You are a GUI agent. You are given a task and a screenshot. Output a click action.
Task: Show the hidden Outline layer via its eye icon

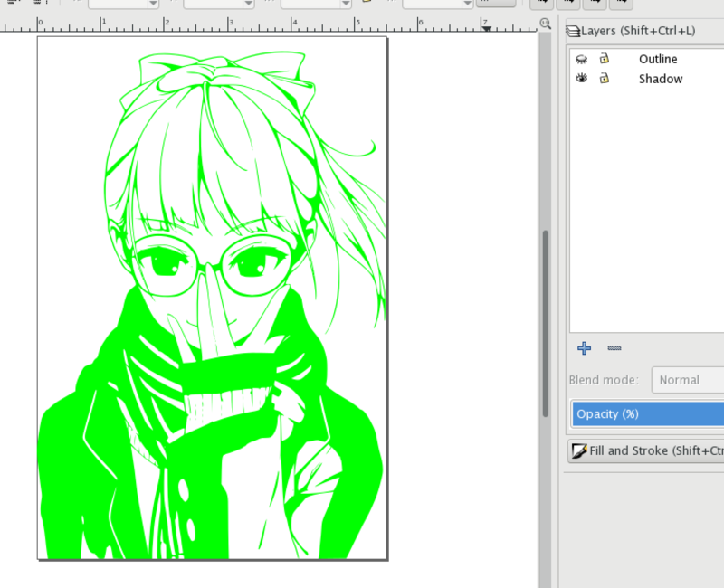(581, 59)
